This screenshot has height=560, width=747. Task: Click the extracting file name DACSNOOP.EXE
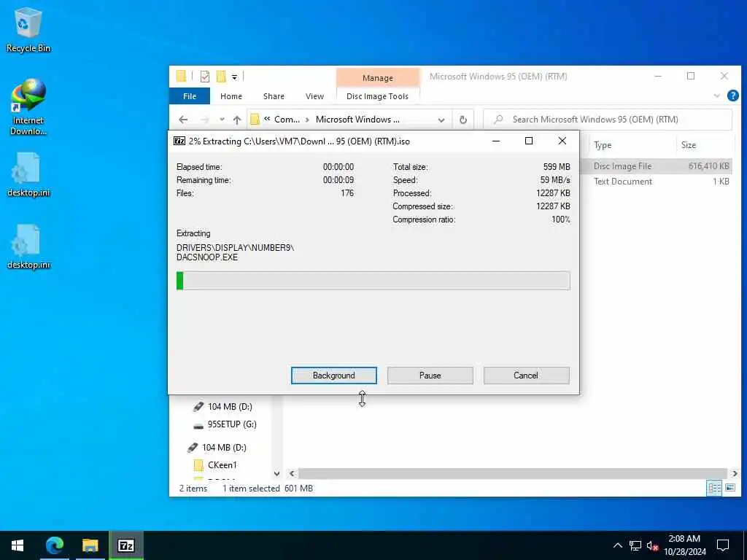[206, 257]
